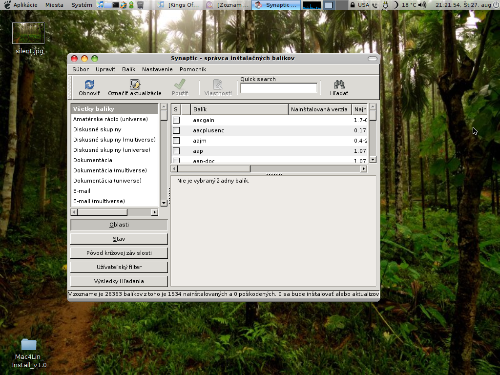Image resolution: width=500 pixels, height=375 pixels.
Task: Click the terminal launcher in top panel
Action: point(116,5)
